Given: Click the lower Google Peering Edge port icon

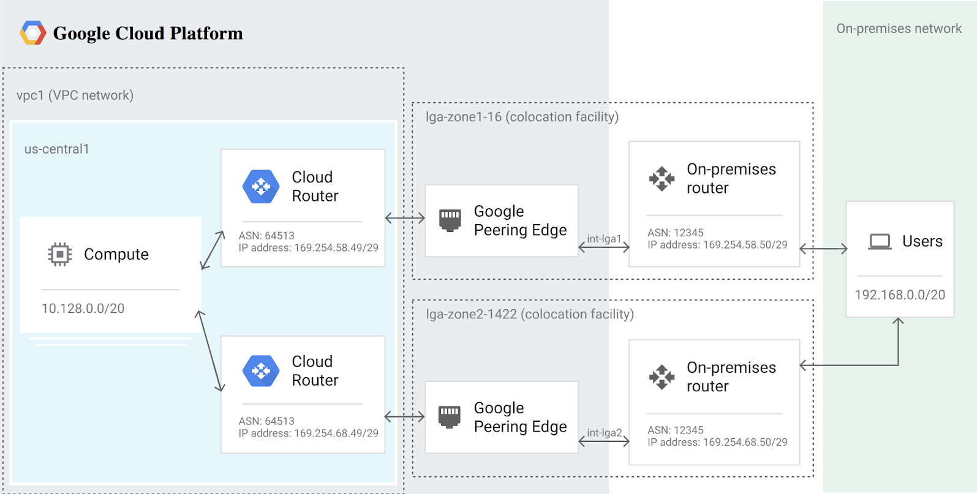Looking at the screenshot, I should click(x=450, y=417).
